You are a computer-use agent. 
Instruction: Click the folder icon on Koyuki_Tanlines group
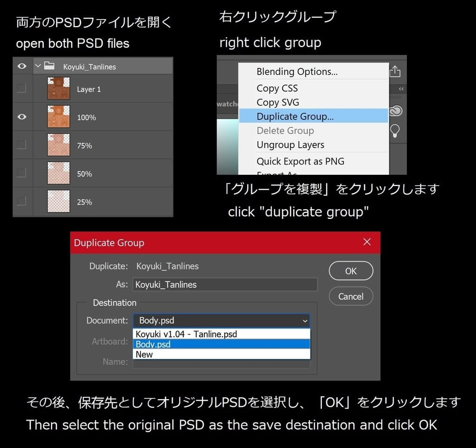tap(50, 66)
